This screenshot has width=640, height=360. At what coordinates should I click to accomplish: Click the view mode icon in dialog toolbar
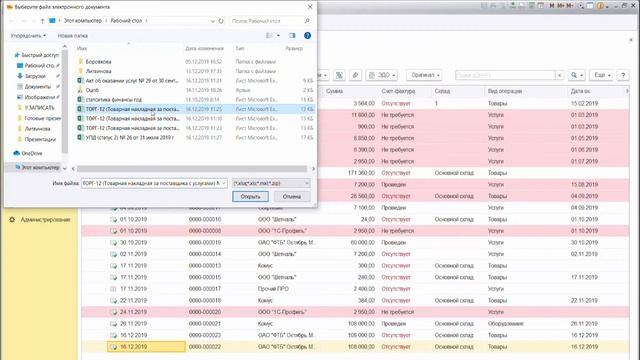pyautogui.click(x=269, y=36)
